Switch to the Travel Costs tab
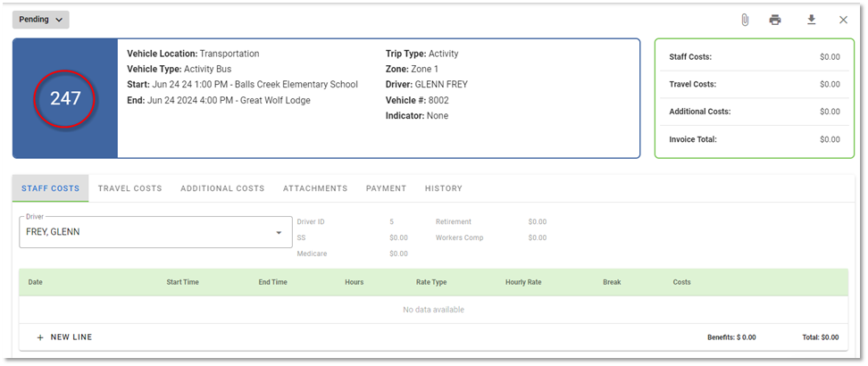The image size is (868, 366). tap(130, 188)
